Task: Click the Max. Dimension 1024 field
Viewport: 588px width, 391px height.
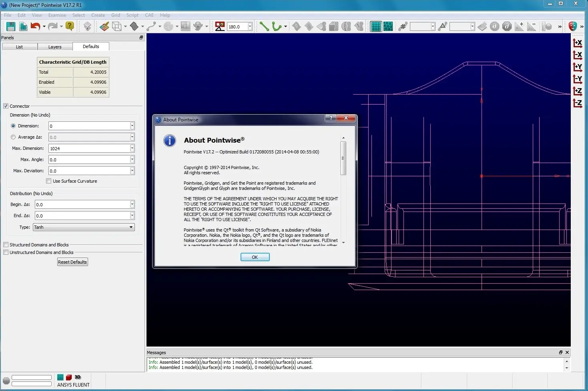Action: click(x=89, y=148)
